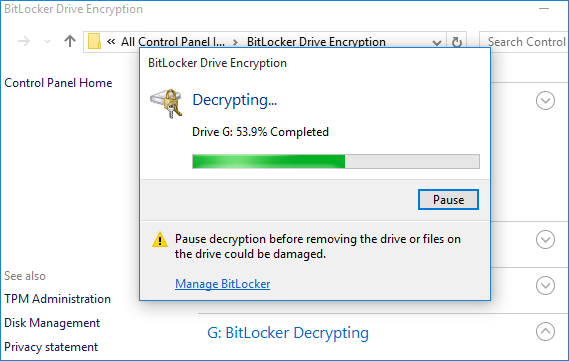
Task: Open All Control Panel Items breadcrumb
Action: [x=173, y=42]
